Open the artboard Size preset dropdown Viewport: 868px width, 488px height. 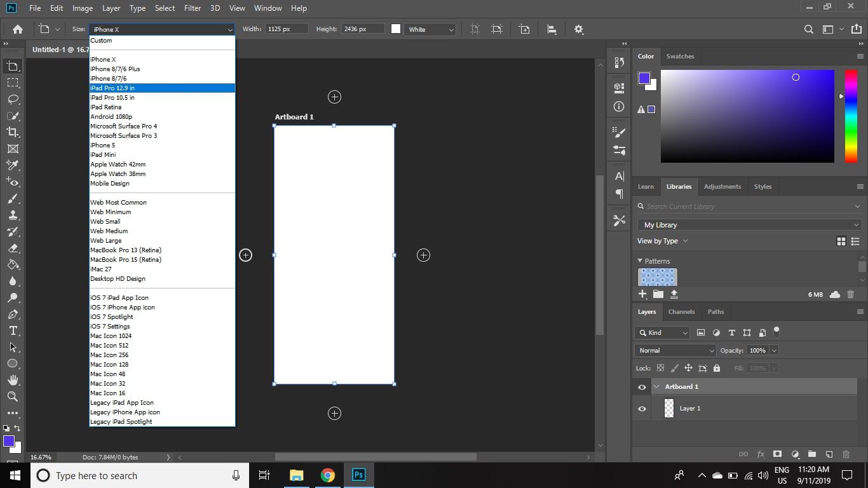click(x=162, y=29)
